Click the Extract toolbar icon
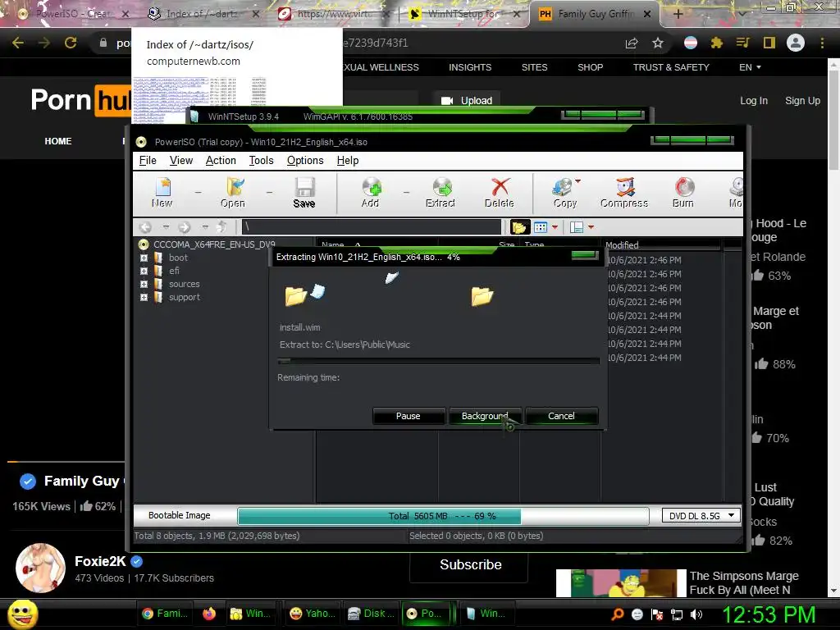This screenshot has width=840, height=630. (x=441, y=193)
